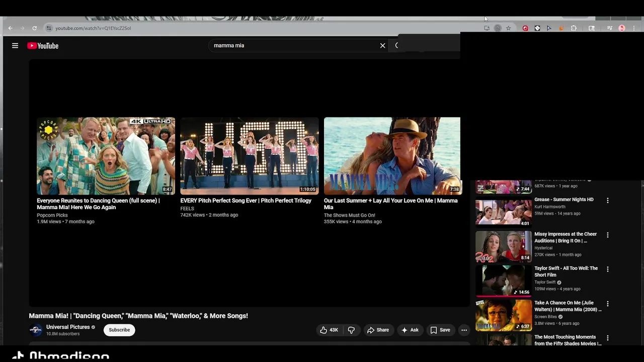Open options menu for Missy impresses video

click(607, 235)
